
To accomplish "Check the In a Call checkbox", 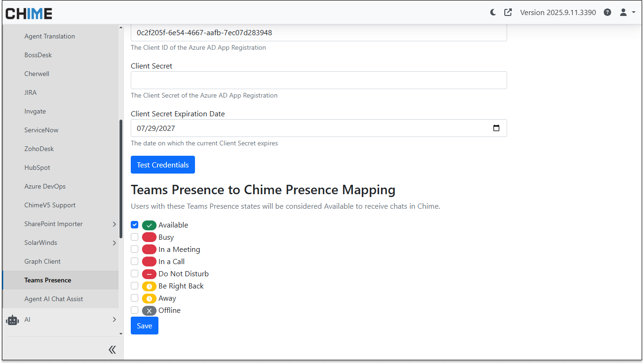I will (135, 261).
